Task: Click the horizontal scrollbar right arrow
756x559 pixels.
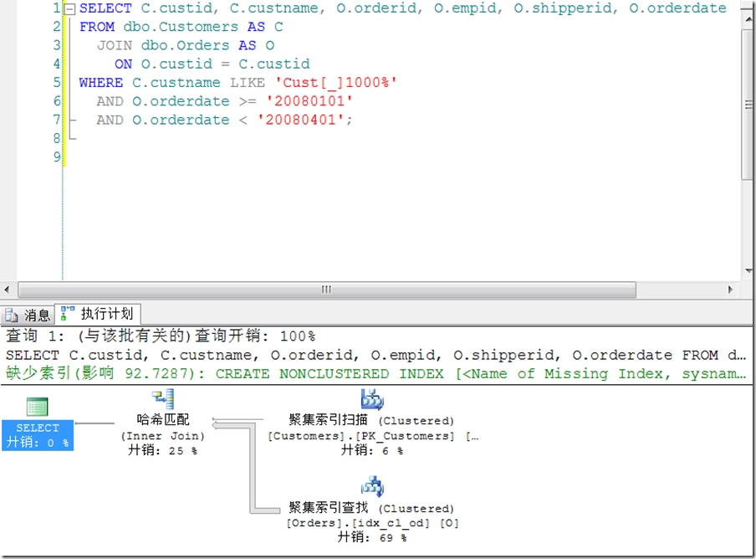Action: click(730, 290)
